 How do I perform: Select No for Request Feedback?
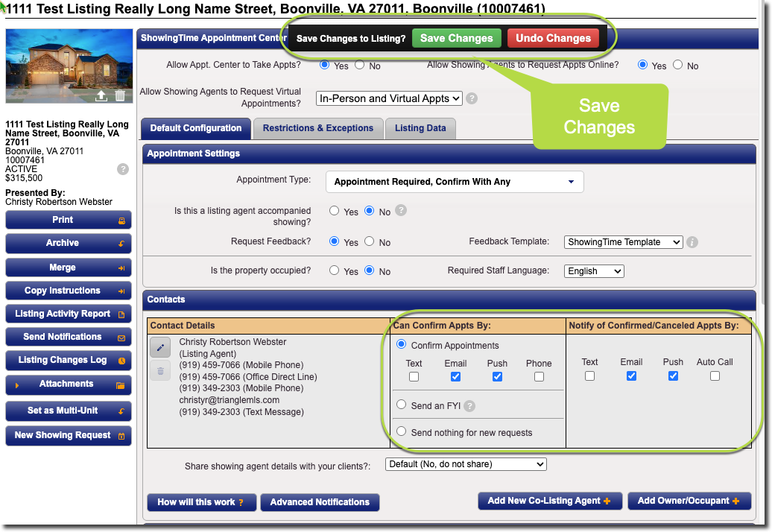[370, 241]
